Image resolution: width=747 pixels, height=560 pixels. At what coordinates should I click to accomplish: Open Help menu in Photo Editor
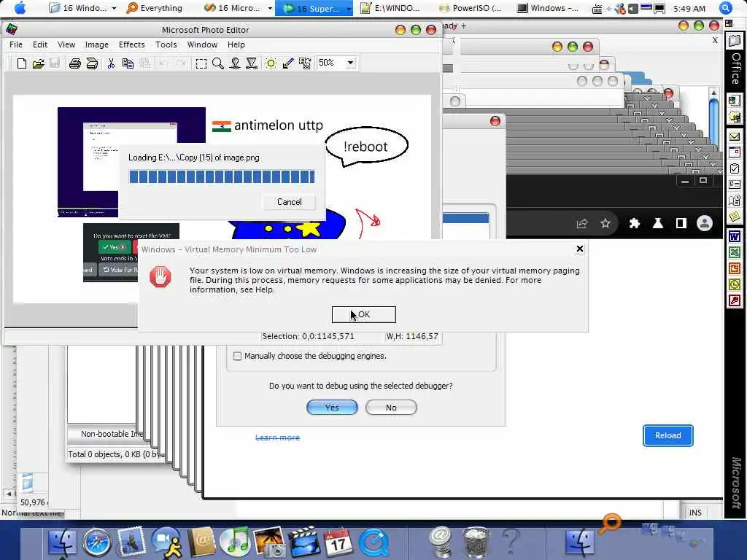[236, 44]
